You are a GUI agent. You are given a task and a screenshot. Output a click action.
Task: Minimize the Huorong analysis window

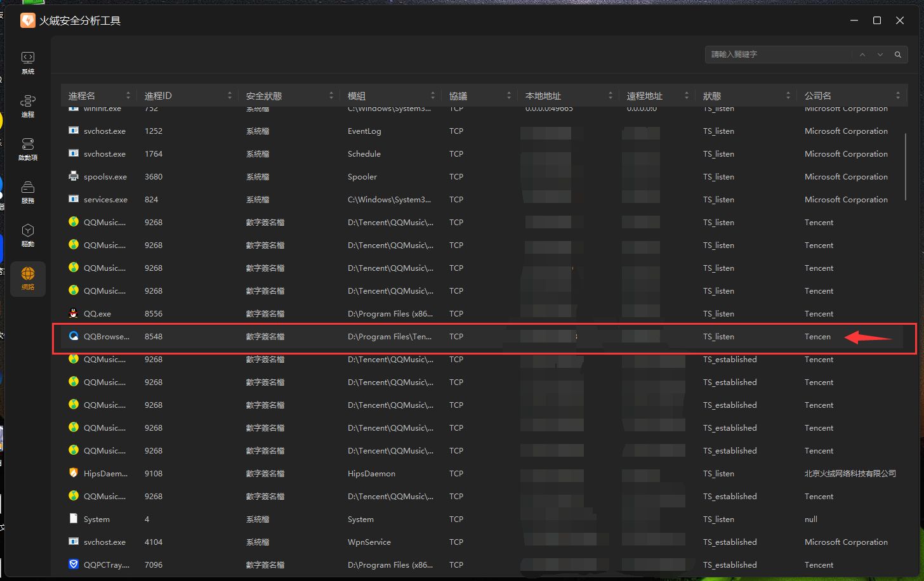[854, 20]
